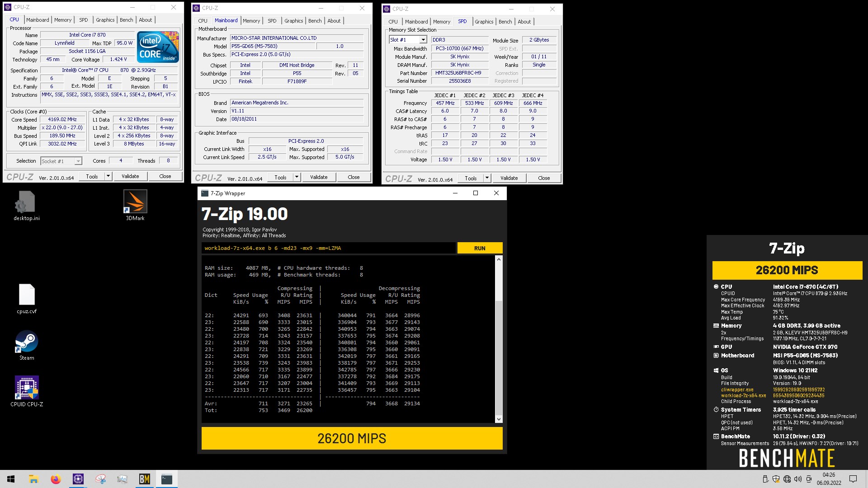The image size is (868, 488).
Task: Click the BIOS date 08/18/2011 field
Action: pyautogui.click(x=297, y=119)
